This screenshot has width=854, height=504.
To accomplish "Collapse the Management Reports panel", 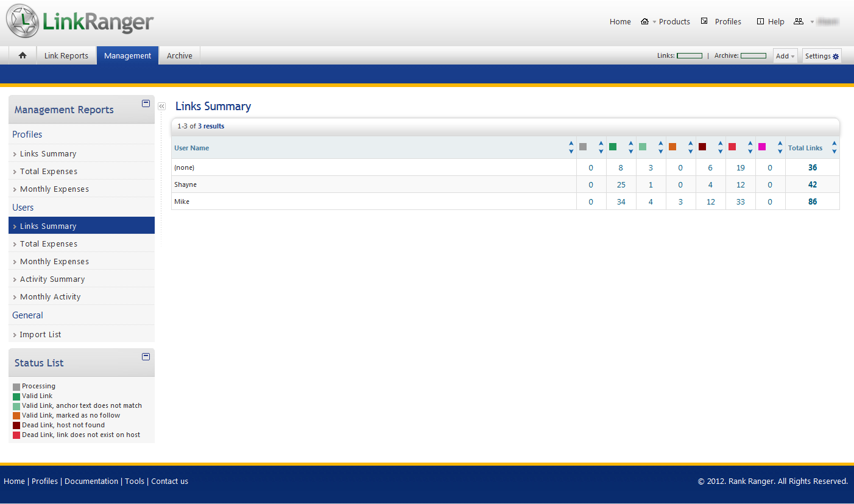I will (x=146, y=103).
